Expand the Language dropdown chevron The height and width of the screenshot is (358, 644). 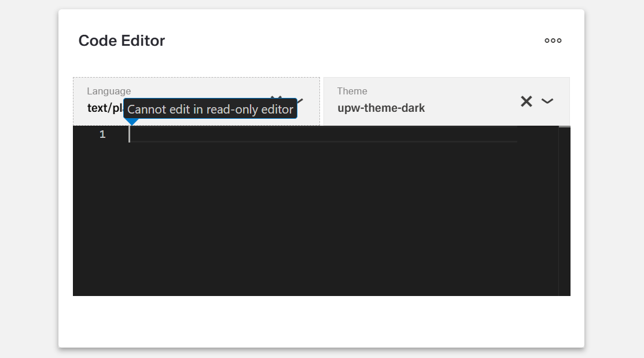pos(300,100)
